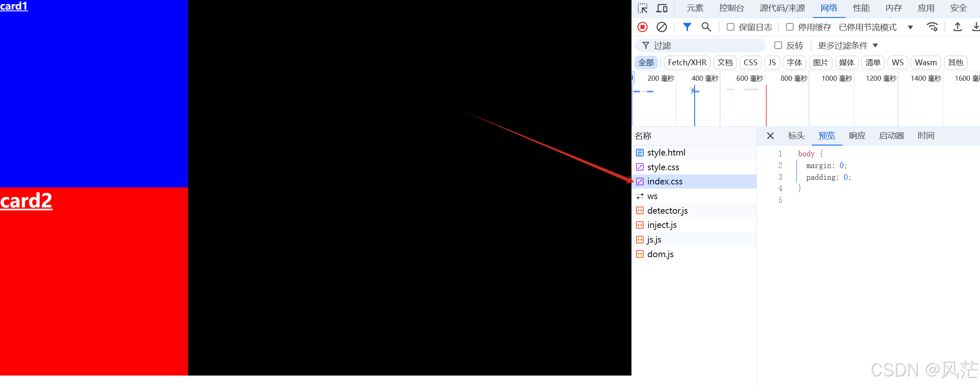Image resolution: width=980 pixels, height=386 pixels.
Task: Filter requests by Fetch/XHR
Action: [687, 62]
